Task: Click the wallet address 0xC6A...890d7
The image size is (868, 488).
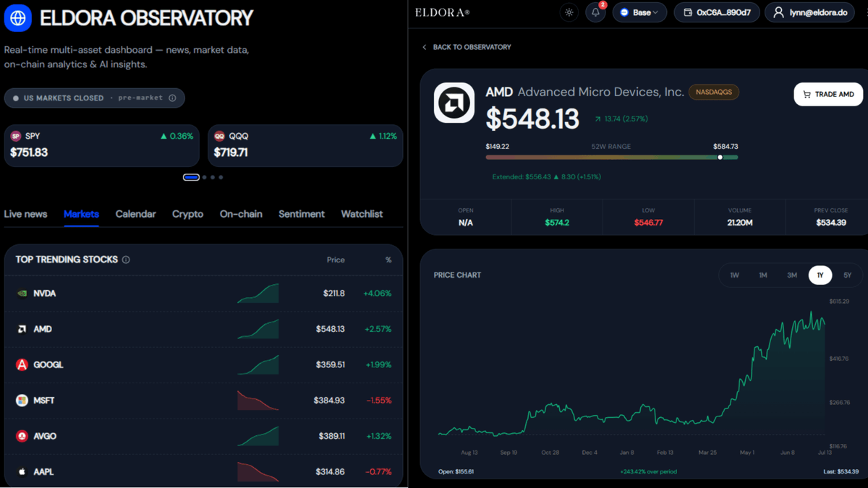Action: click(x=716, y=12)
